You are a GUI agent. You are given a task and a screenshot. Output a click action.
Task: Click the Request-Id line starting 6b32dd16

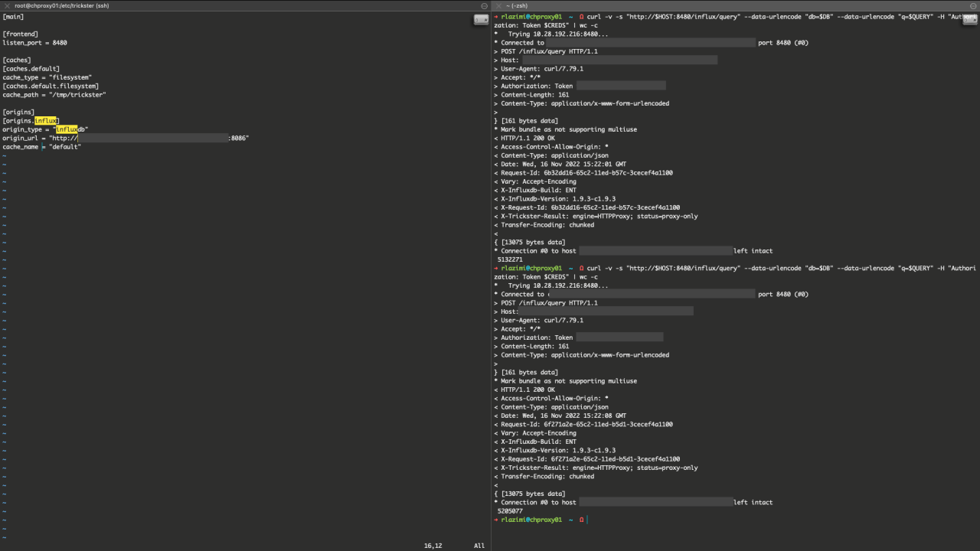[x=583, y=173]
